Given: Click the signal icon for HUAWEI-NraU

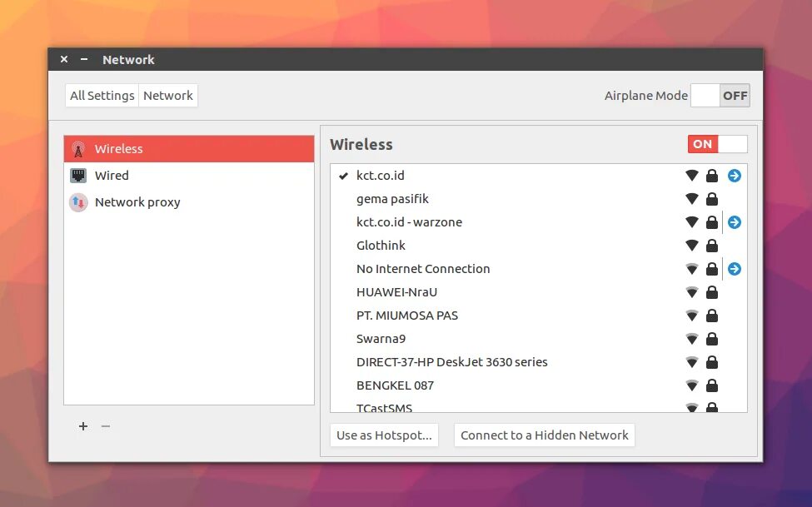Looking at the screenshot, I should click(x=692, y=292).
